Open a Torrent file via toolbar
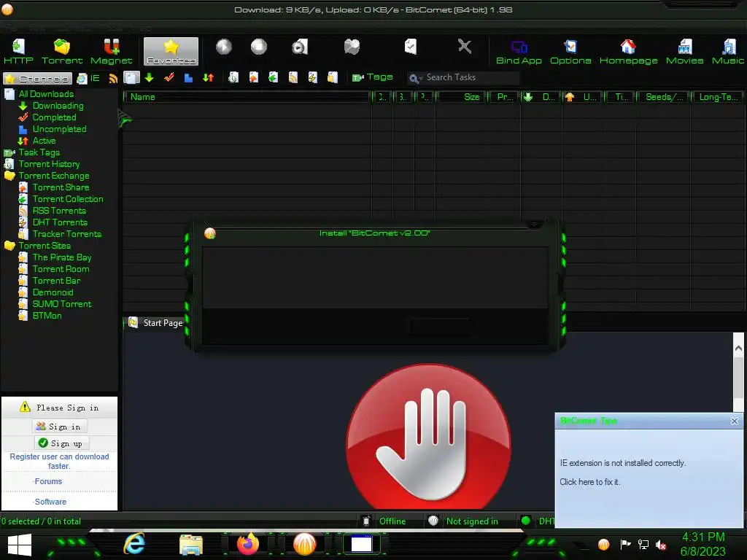Screen dimensions: 747x560 point(62,52)
